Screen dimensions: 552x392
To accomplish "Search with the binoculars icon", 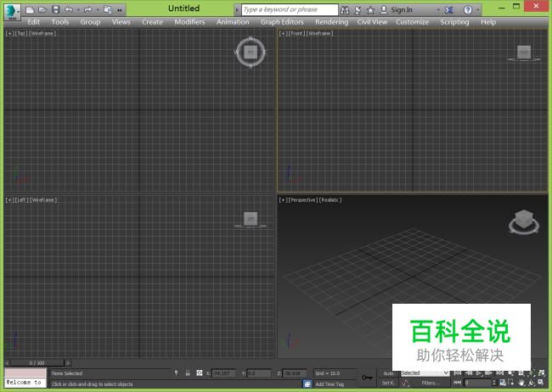I will 345,10.
